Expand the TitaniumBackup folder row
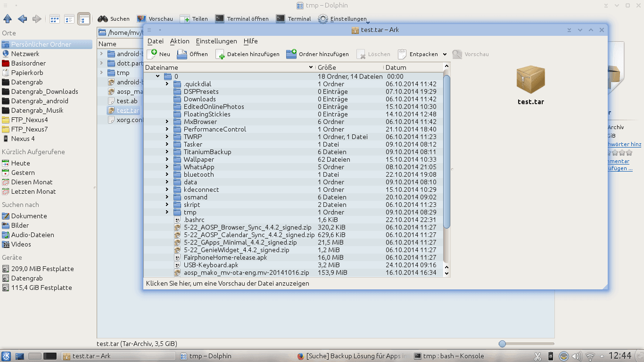The width and height of the screenshot is (644, 362). click(x=167, y=152)
